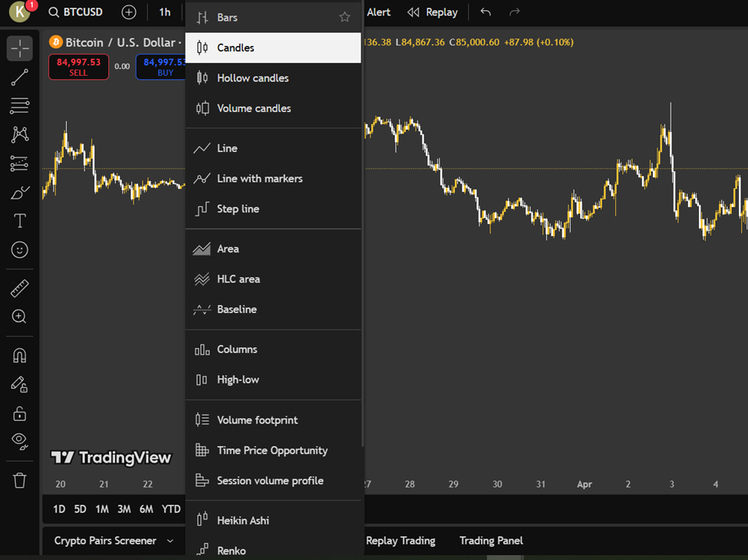The image size is (748, 560).
Task: Click the Bitcoin logo beside symbol title
Action: (56, 42)
